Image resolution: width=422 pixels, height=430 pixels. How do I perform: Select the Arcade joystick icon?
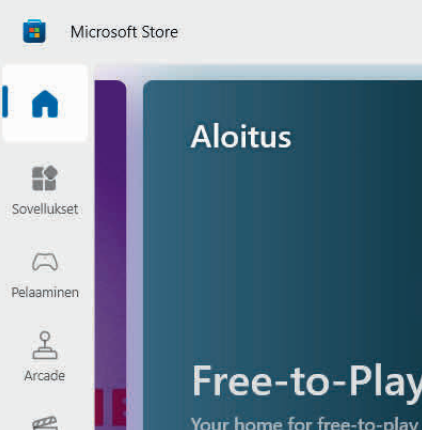[45, 345]
